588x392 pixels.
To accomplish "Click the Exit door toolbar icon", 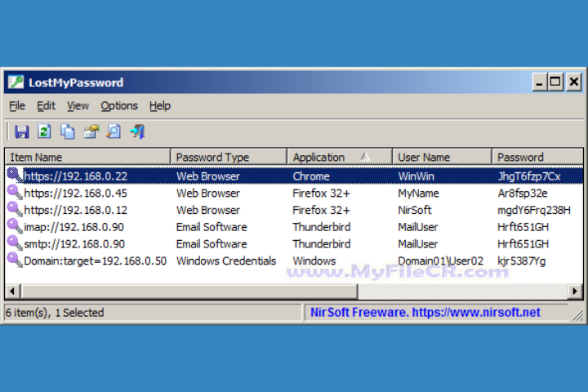I will 138,131.
